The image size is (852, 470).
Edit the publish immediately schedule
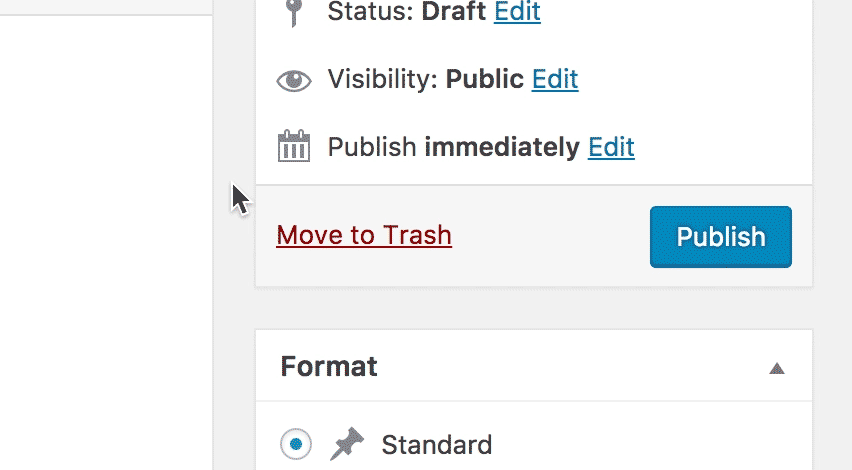(x=611, y=147)
